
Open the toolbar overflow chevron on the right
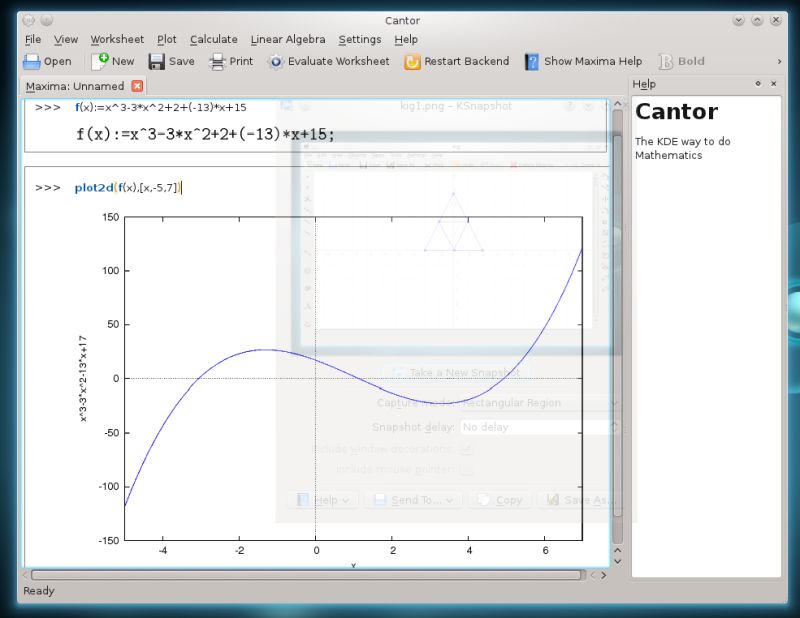click(779, 61)
